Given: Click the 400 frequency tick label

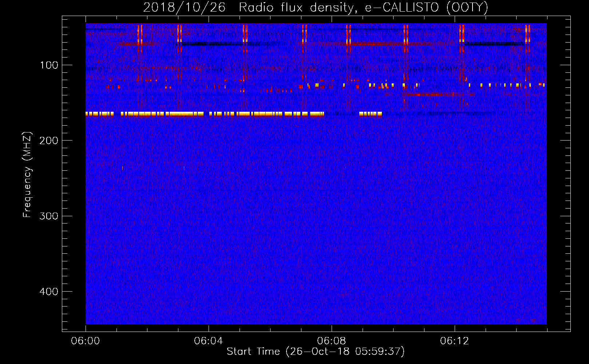Looking at the screenshot, I should (49, 292).
